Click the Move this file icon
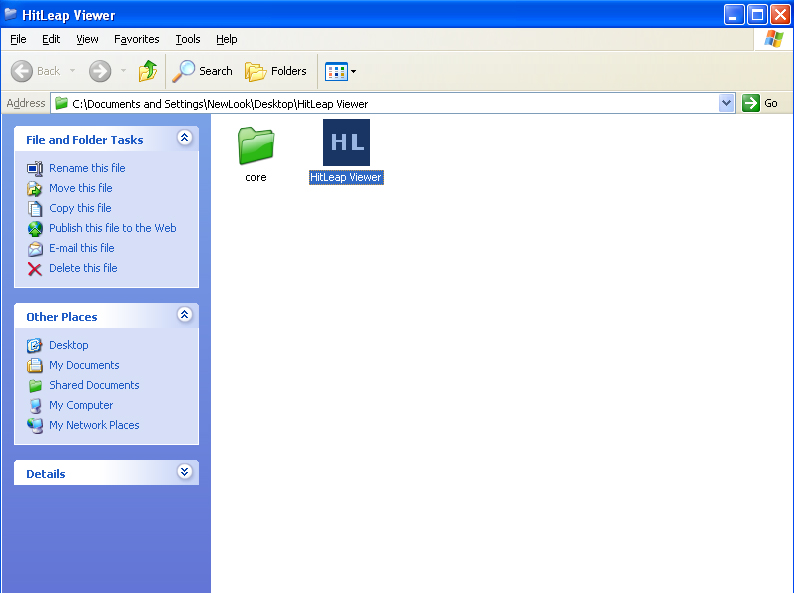 coord(35,189)
